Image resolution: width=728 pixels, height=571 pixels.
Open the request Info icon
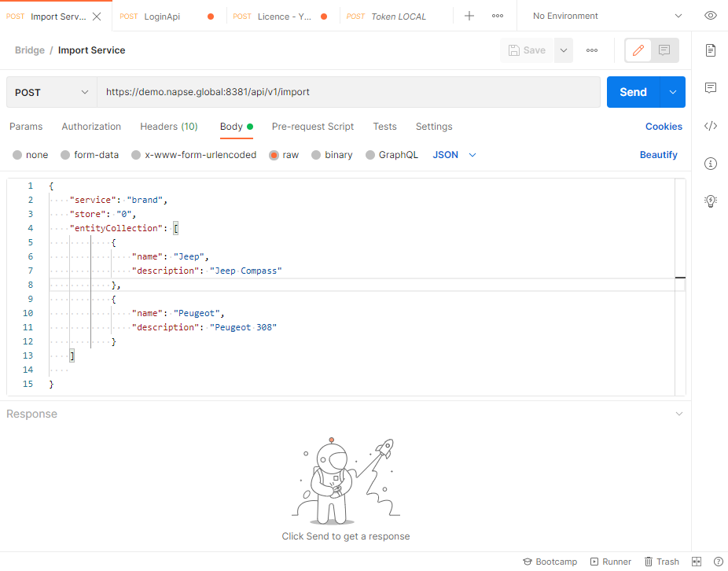pos(710,163)
